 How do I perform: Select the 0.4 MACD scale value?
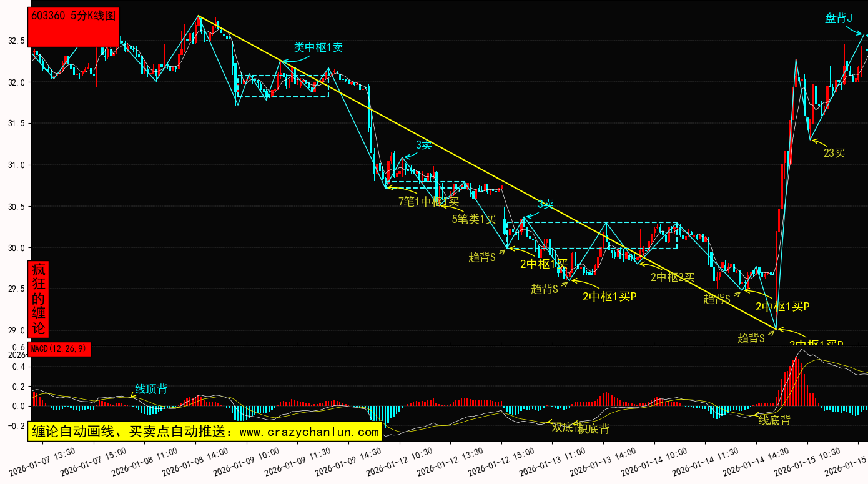point(18,367)
